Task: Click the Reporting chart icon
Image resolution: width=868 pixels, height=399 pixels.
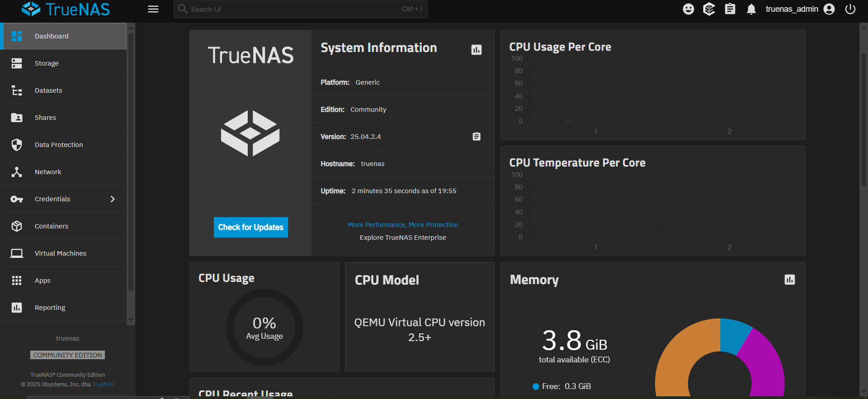Action: 17,308
